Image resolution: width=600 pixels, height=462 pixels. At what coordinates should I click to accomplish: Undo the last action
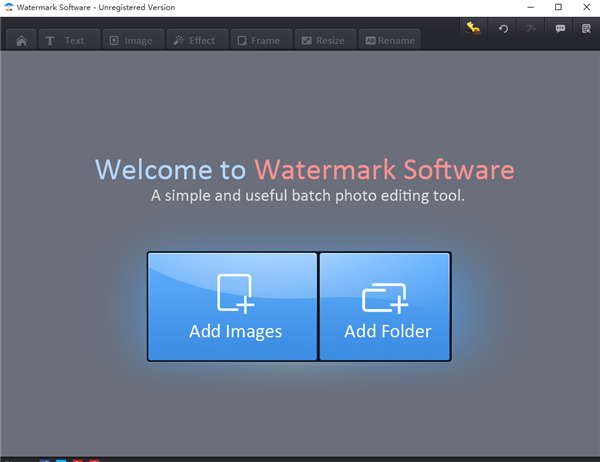pos(503,29)
